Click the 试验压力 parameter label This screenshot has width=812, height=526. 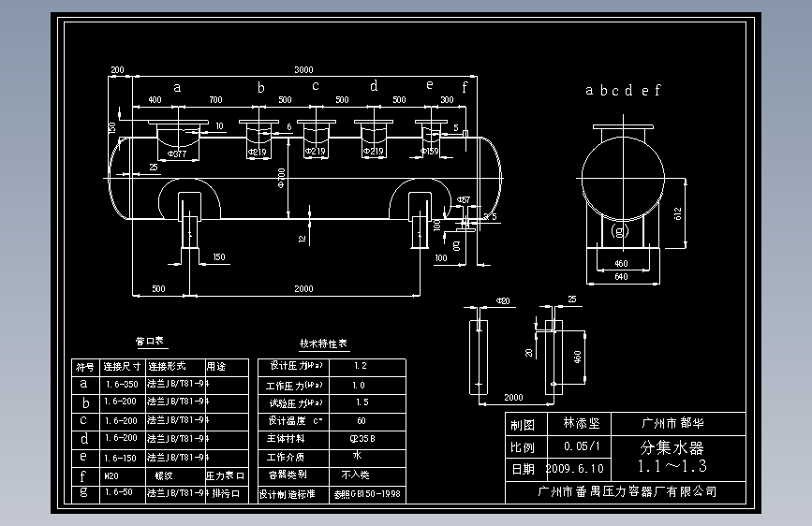pyautogui.click(x=296, y=402)
